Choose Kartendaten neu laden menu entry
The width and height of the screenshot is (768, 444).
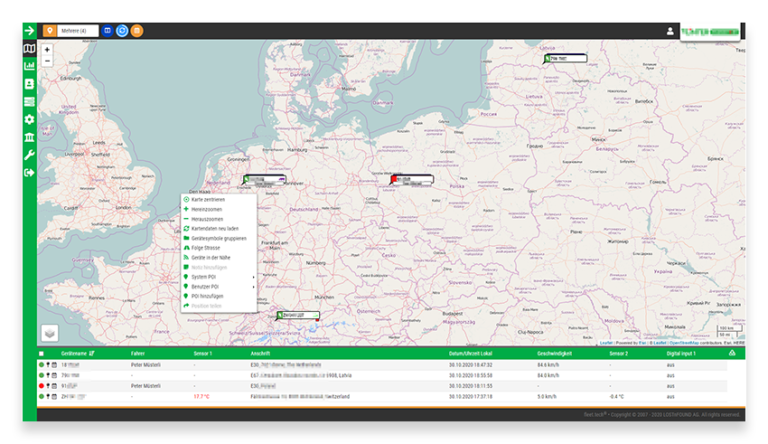(x=219, y=229)
